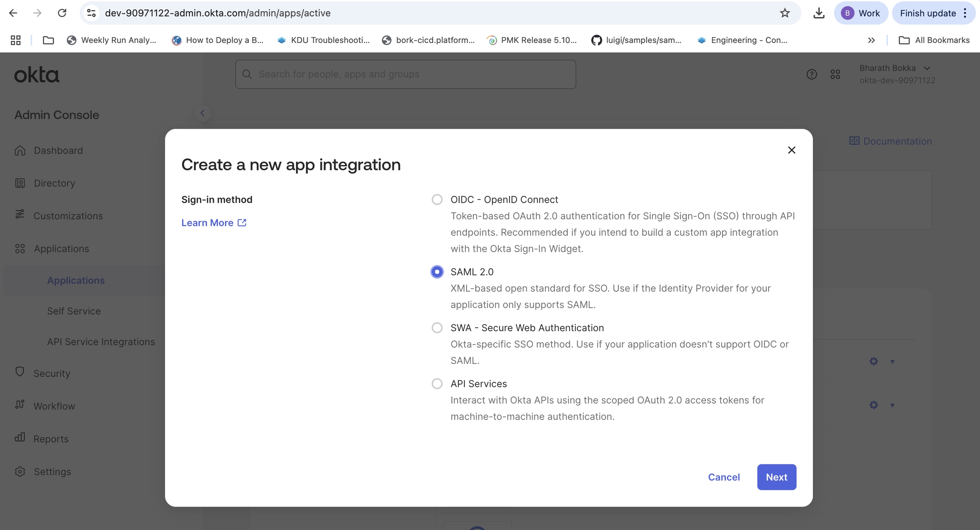Select the OIDC - OpenID Connect radio button
Viewport: 980px width, 530px height.
[x=437, y=200]
